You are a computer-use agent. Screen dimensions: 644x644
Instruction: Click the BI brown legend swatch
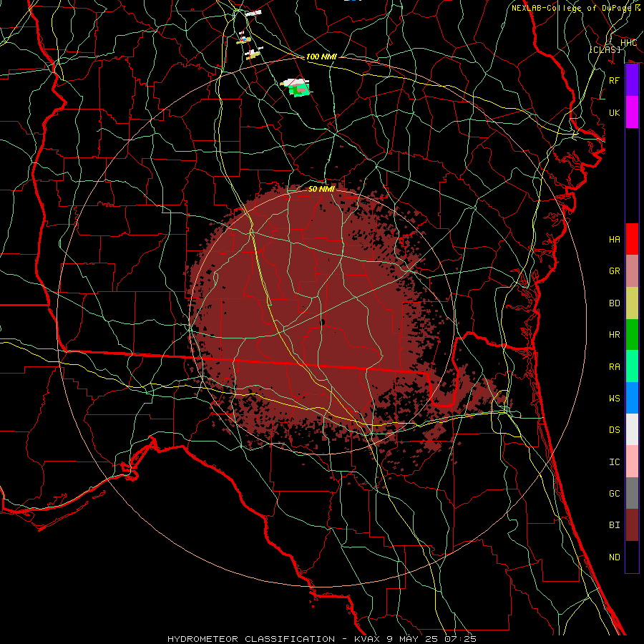coord(632,525)
